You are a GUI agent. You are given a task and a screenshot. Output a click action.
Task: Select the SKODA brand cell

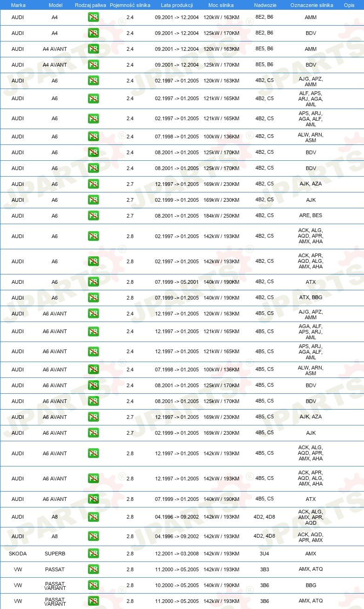pyautogui.click(x=18, y=554)
